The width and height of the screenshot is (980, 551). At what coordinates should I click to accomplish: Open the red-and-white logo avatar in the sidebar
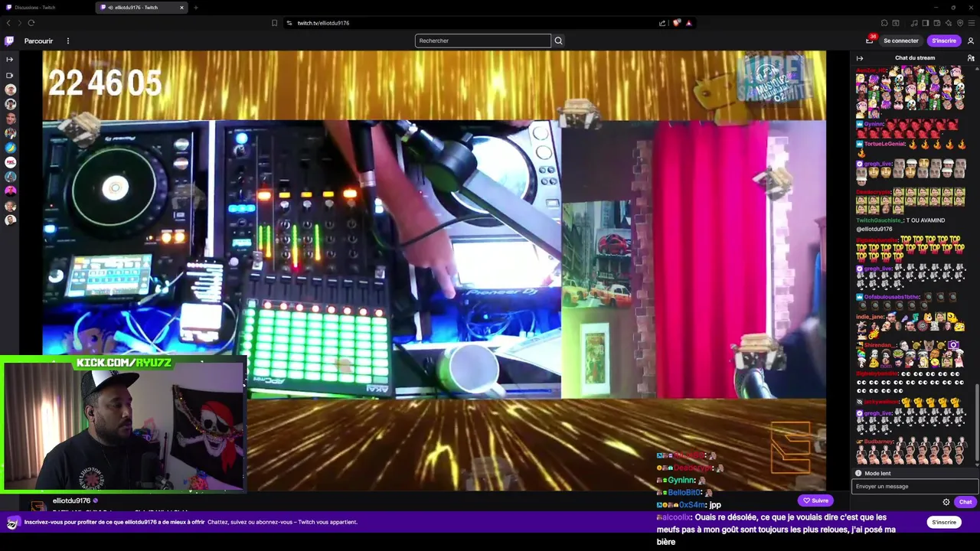(x=10, y=162)
